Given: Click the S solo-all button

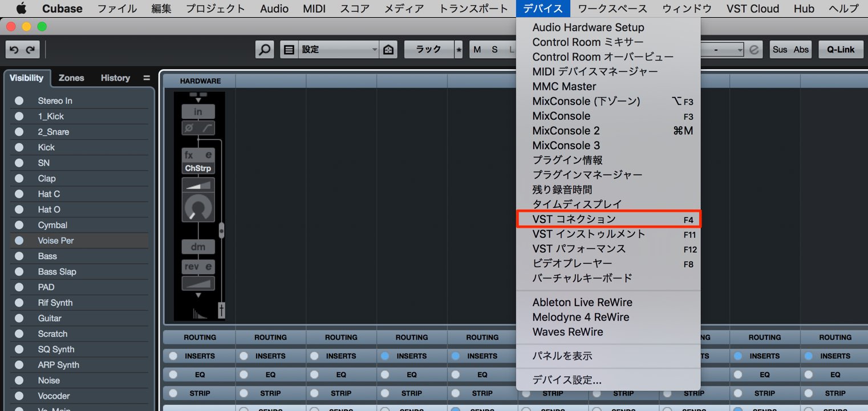Looking at the screenshot, I should pyautogui.click(x=494, y=50).
